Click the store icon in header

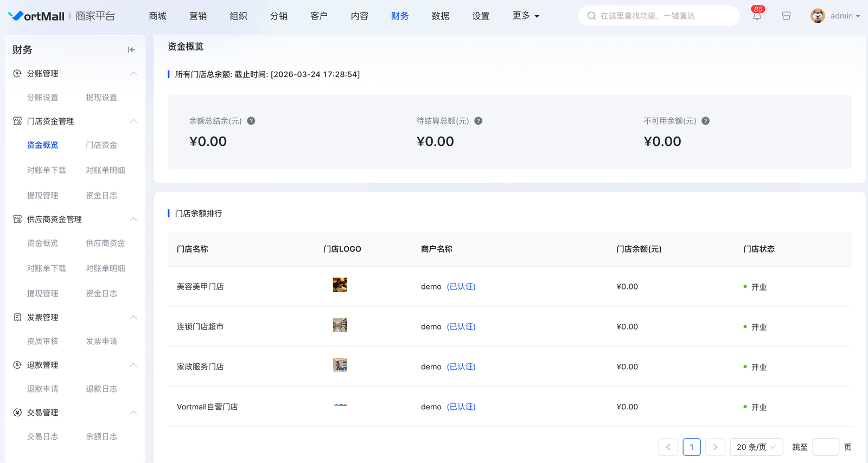[x=786, y=16]
